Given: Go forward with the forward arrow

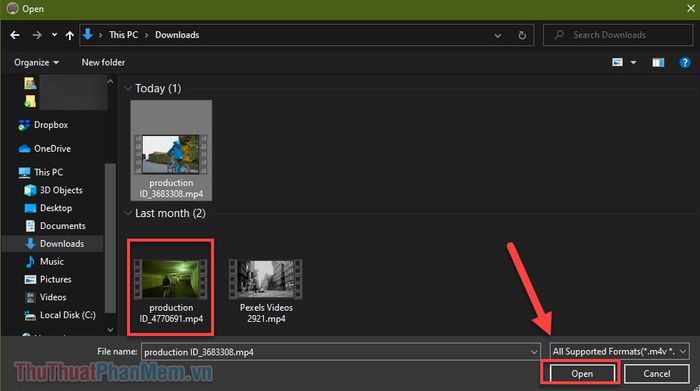Looking at the screenshot, I should pos(37,35).
